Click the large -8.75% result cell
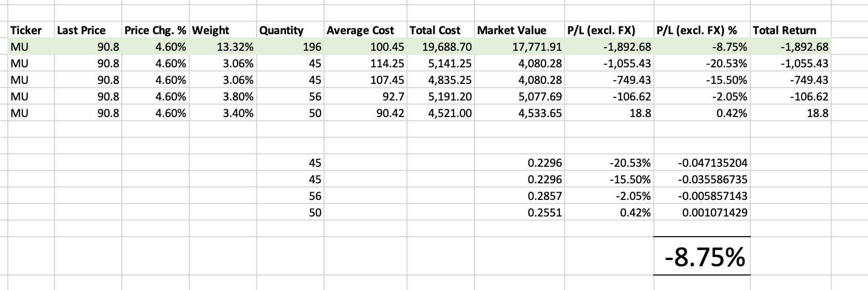 (x=702, y=256)
